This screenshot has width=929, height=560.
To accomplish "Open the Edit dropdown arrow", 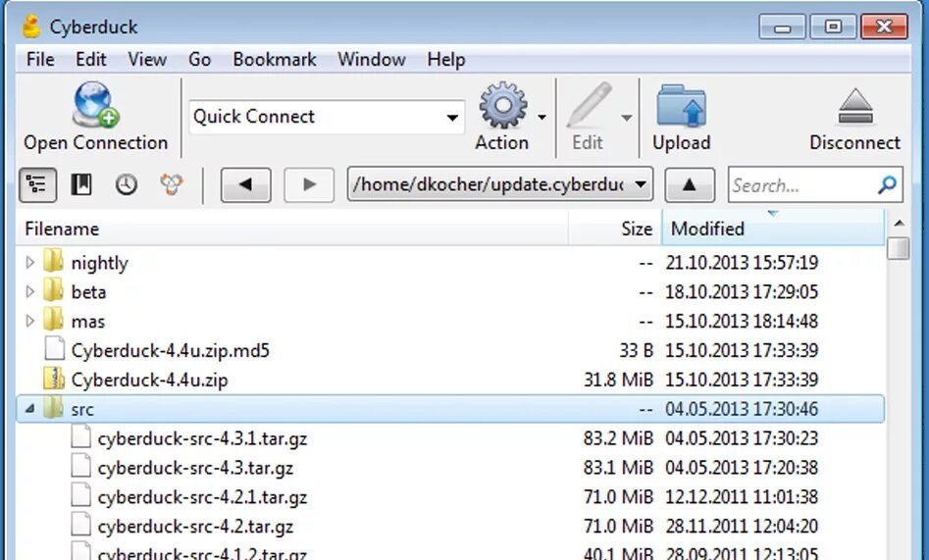I will [626, 118].
